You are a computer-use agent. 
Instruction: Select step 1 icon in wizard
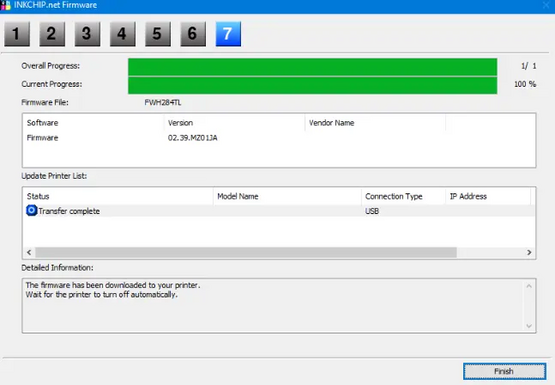click(17, 34)
